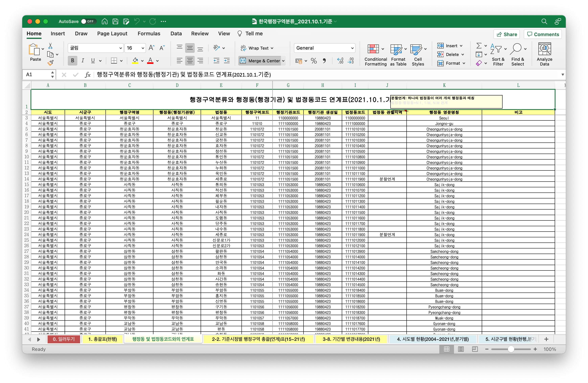Increase indent icon

(227, 61)
